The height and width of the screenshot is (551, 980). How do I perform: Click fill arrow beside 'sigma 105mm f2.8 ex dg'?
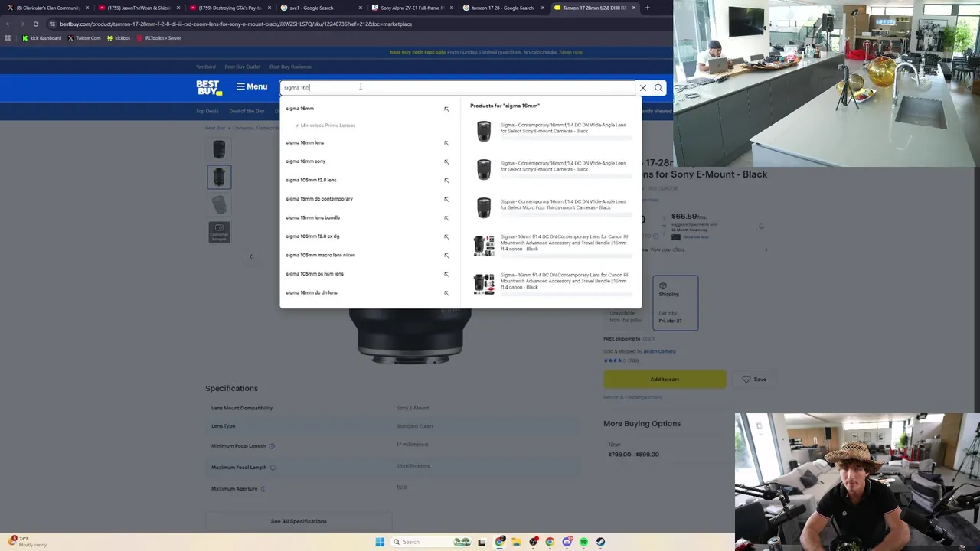(446, 236)
